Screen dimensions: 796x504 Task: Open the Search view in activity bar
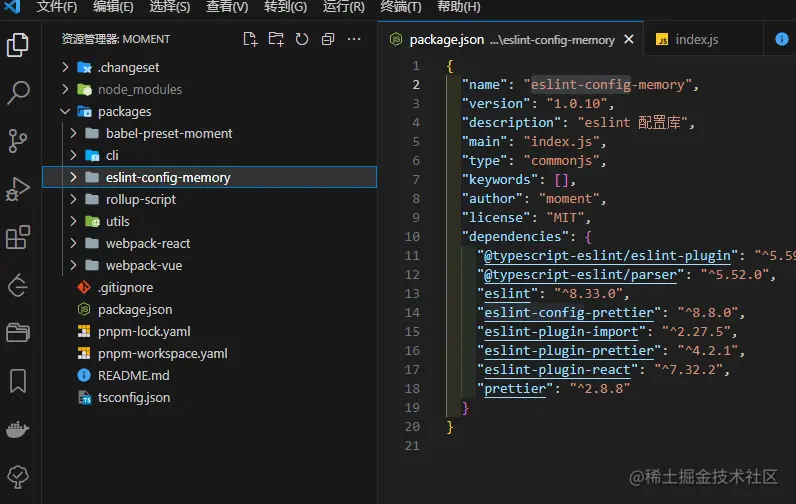(x=18, y=93)
